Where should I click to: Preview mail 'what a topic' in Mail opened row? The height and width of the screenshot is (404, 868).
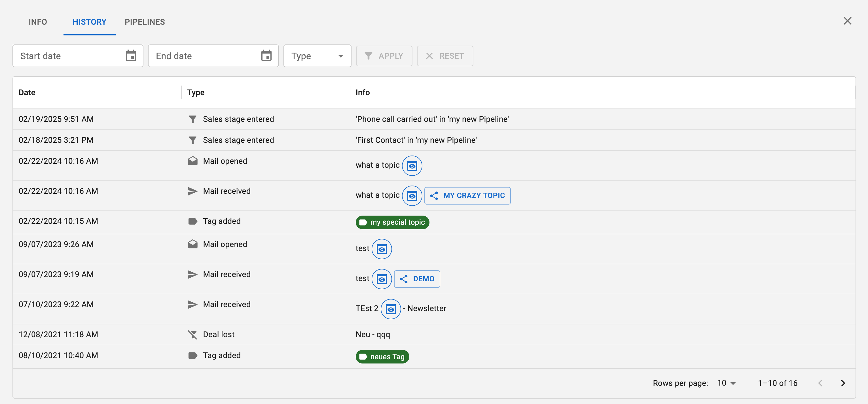(x=412, y=166)
